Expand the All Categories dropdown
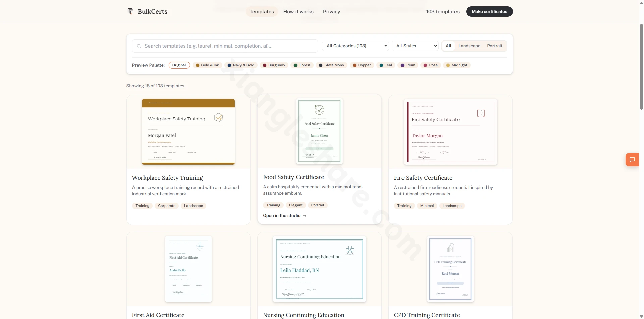 tap(356, 46)
